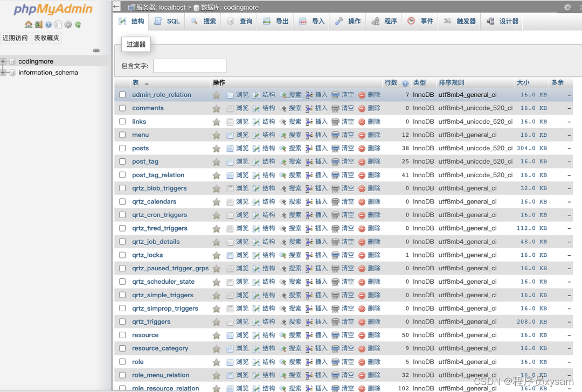Screen dimensions: 582x392
Task: Open the 事件 (Events) tab
Action: tap(420, 22)
